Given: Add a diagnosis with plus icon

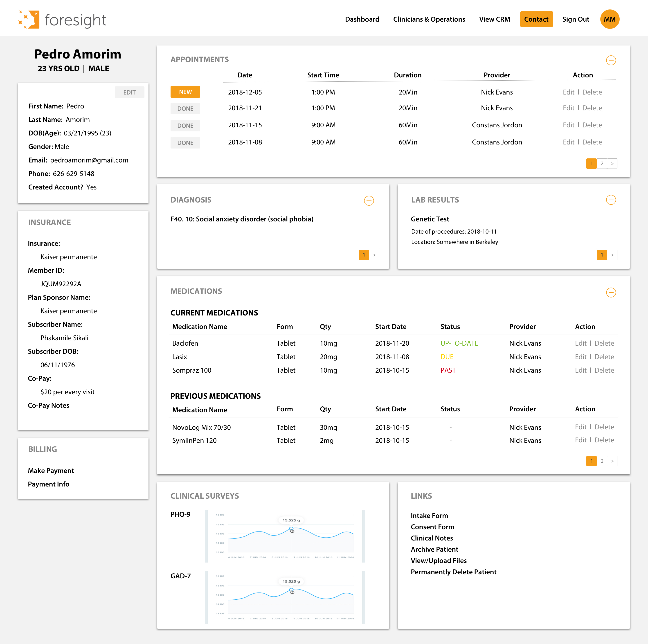Looking at the screenshot, I should (369, 200).
